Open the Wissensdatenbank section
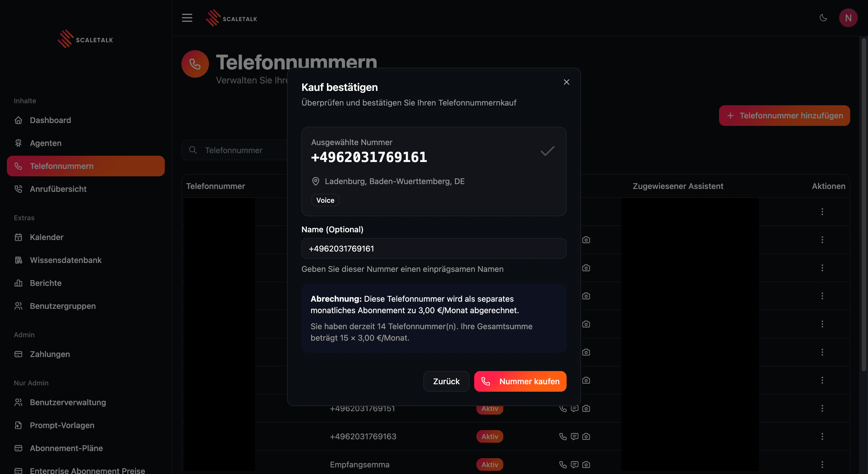This screenshot has width=868, height=474. point(65,260)
